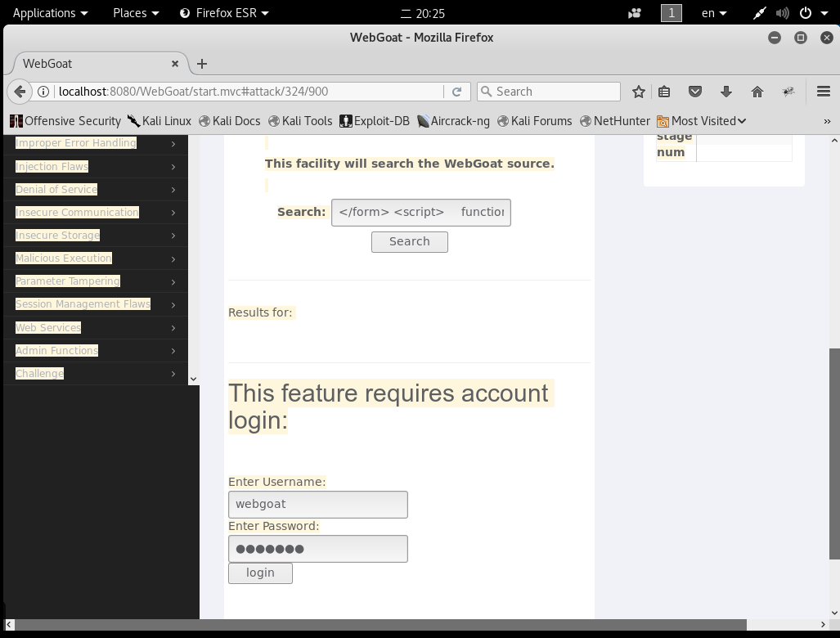
Task: Click the Firefox back arrow button
Action: (20, 92)
